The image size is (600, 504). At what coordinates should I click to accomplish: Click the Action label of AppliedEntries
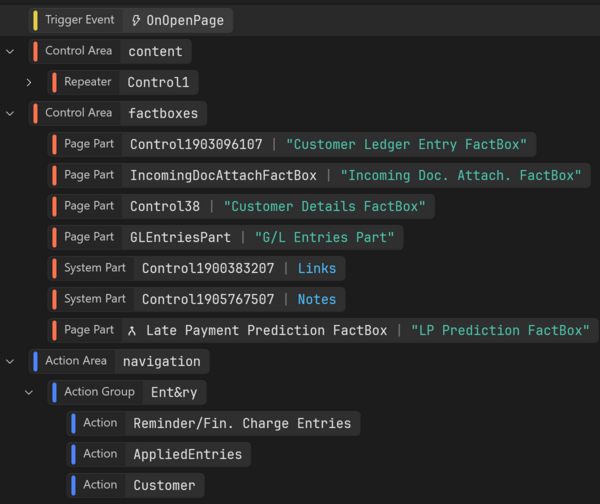[x=100, y=454]
